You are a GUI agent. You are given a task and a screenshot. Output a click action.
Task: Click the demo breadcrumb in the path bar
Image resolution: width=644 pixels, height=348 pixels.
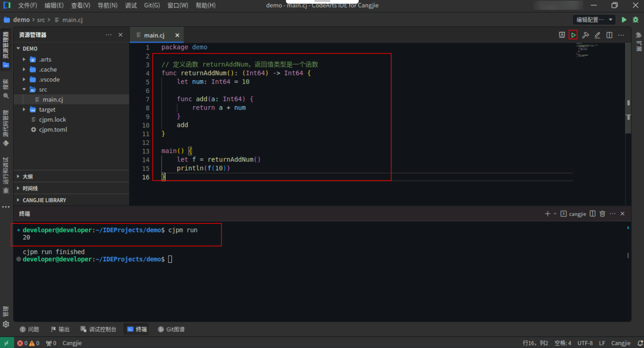[x=21, y=20]
